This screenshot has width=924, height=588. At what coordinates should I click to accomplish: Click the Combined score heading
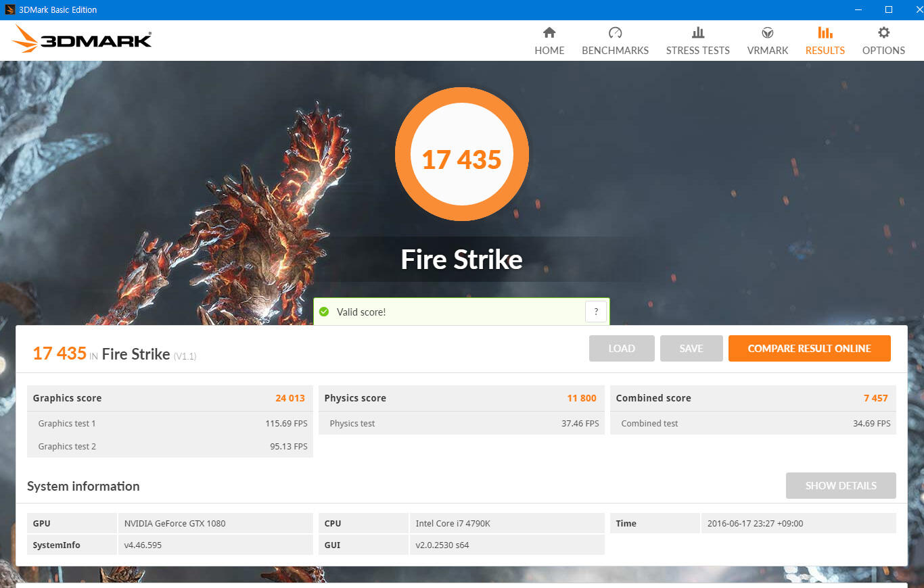pyautogui.click(x=653, y=398)
